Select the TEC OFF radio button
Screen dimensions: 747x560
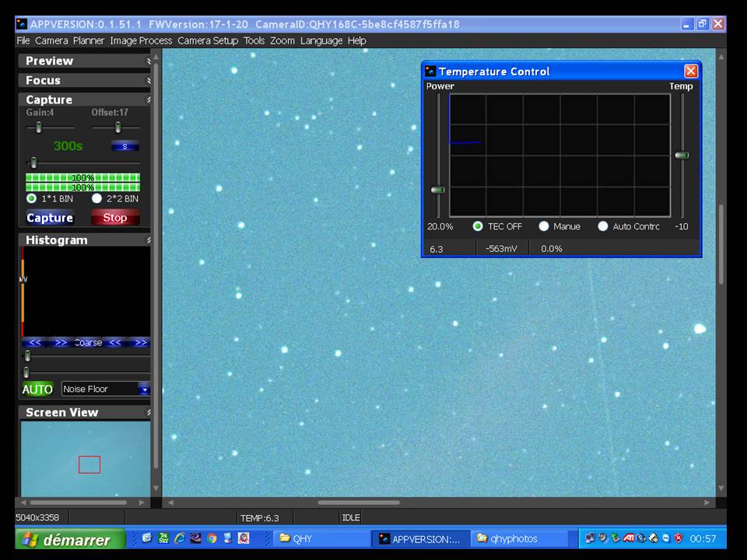click(x=478, y=226)
